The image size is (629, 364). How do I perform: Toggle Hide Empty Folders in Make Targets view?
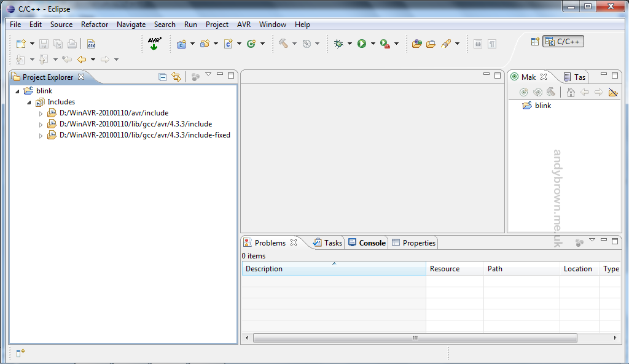(x=612, y=92)
